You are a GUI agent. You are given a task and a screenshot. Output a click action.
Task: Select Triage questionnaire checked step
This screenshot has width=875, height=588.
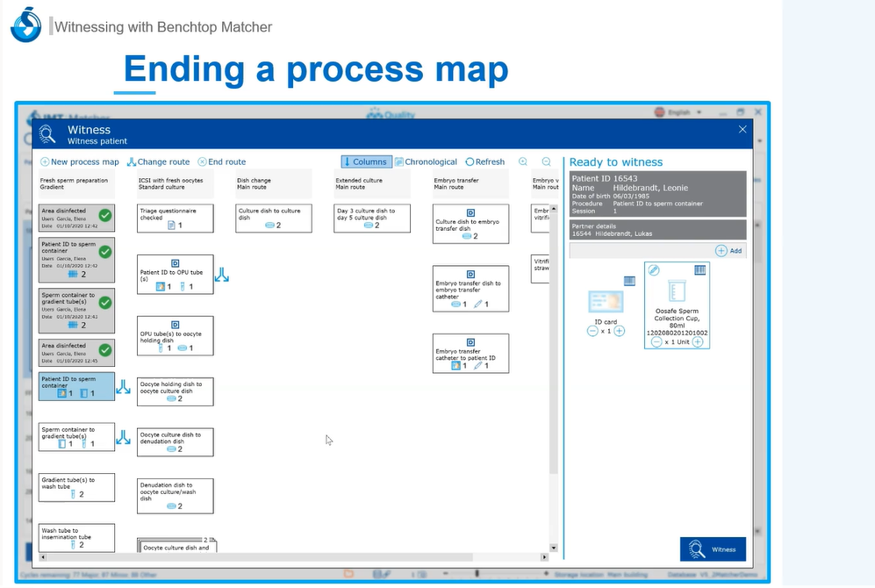tap(176, 219)
